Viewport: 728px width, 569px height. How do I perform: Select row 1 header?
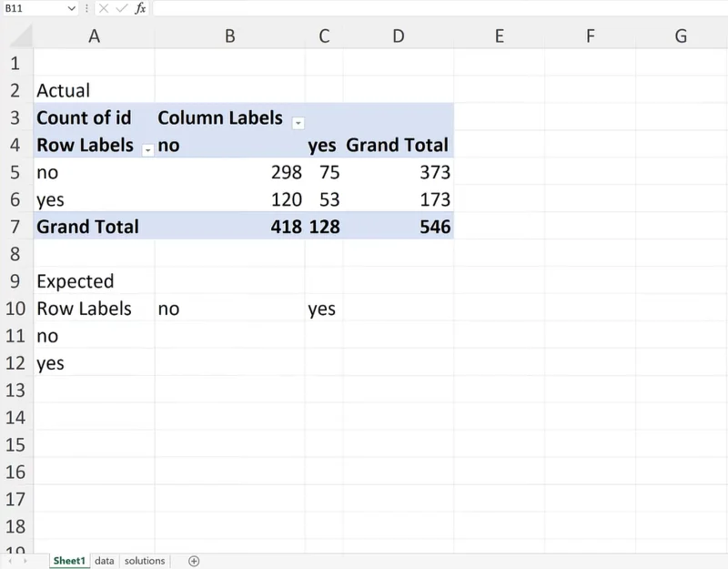tap(15, 63)
